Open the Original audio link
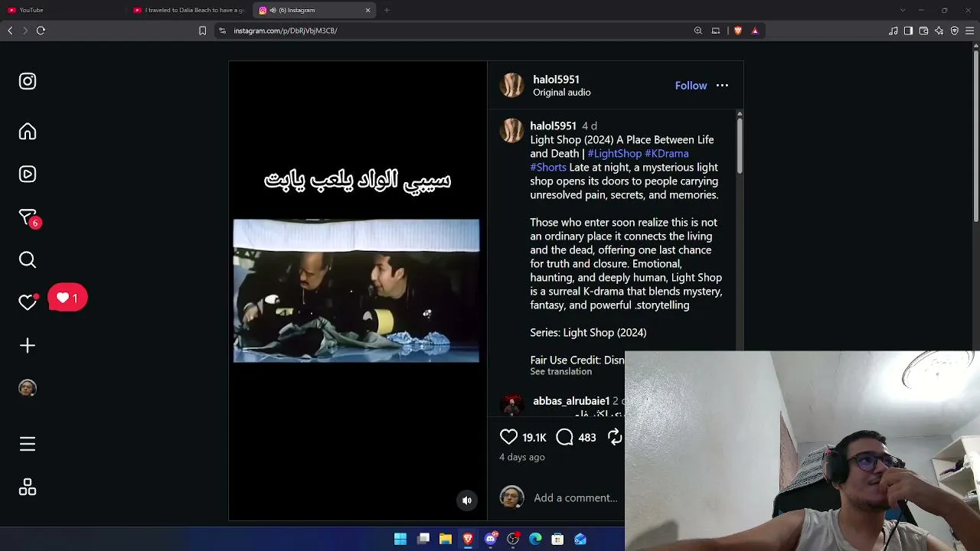This screenshot has width=980, height=551. tap(561, 93)
